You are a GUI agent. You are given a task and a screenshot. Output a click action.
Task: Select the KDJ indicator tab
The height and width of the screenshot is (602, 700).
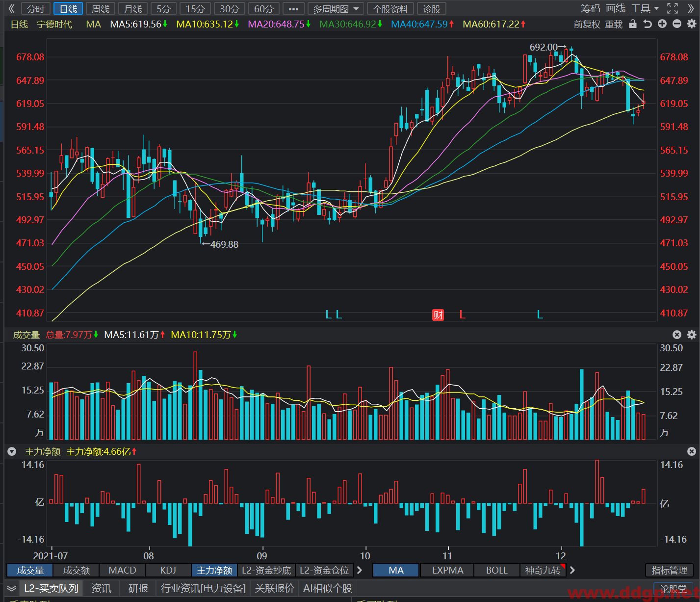(x=168, y=570)
